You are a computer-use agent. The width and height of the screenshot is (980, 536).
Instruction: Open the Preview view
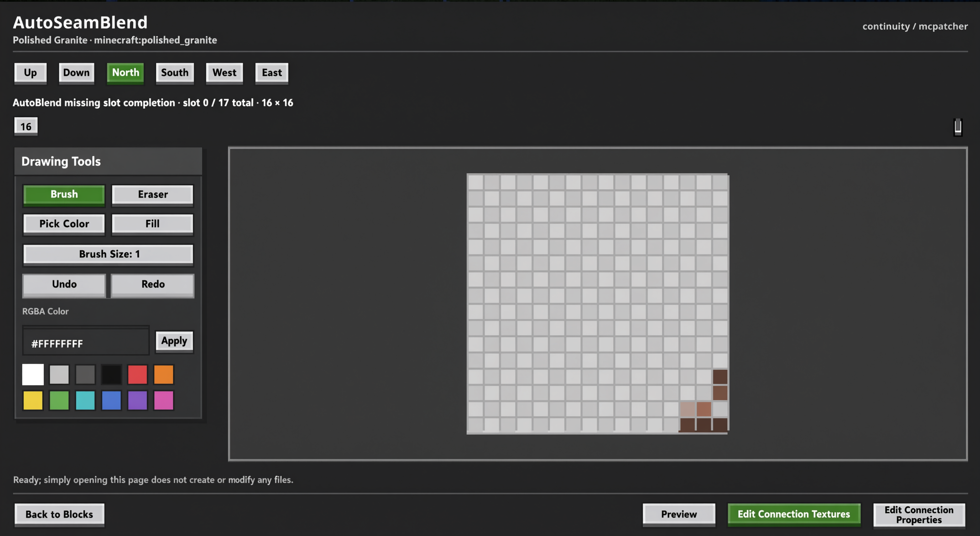pos(679,515)
